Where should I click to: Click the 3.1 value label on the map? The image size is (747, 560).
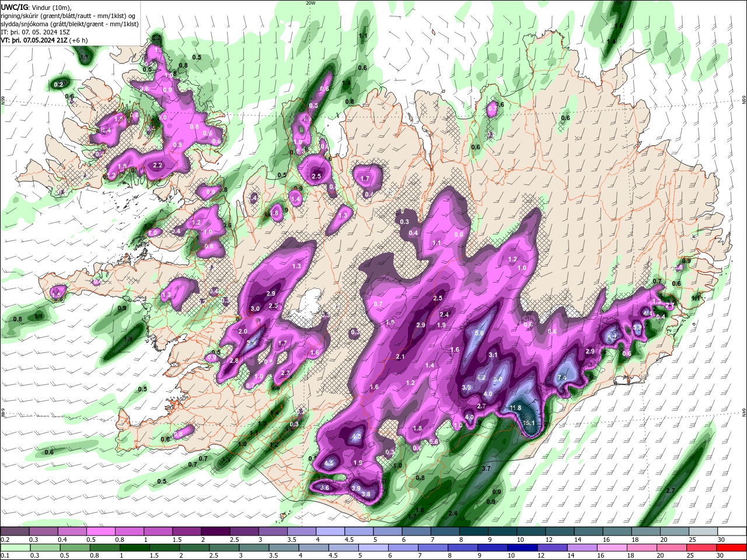tap(493, 355)
